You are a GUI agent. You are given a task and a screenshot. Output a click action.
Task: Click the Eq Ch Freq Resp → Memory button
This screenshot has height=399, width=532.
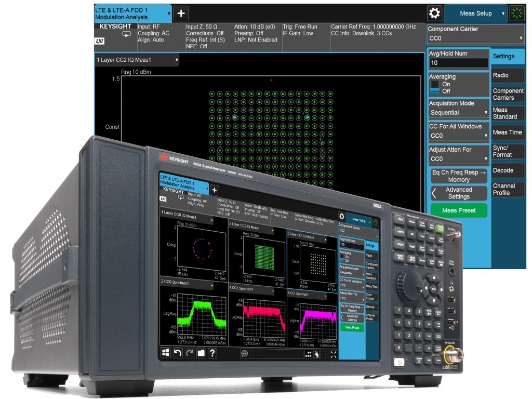tap(459, 176)
